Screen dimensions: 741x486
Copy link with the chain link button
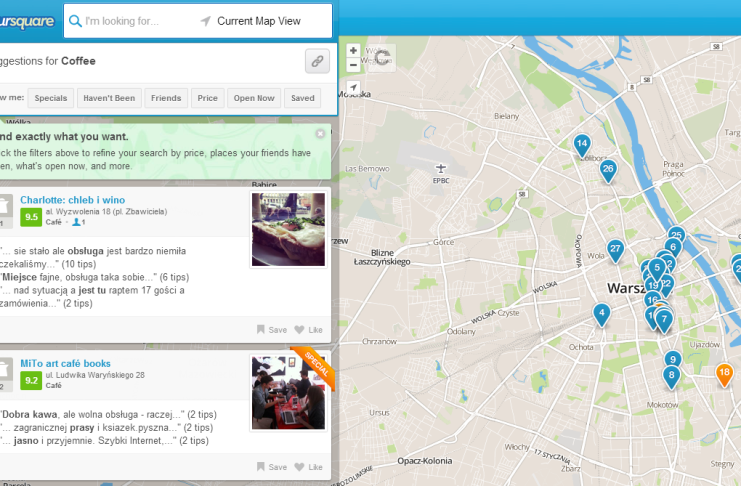click(x=317, y=61)
